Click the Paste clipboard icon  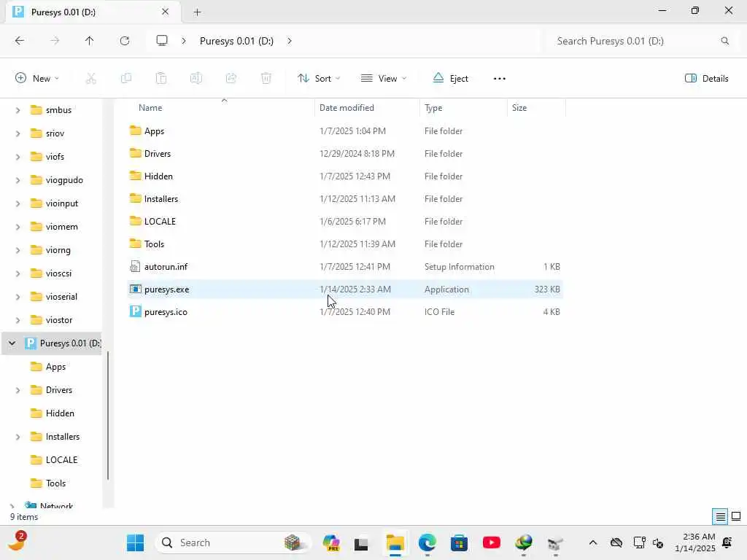coord(161,79)
